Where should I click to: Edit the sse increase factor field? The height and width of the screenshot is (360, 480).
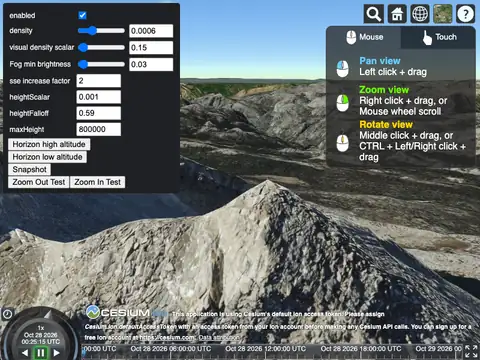tap(99, 81)
